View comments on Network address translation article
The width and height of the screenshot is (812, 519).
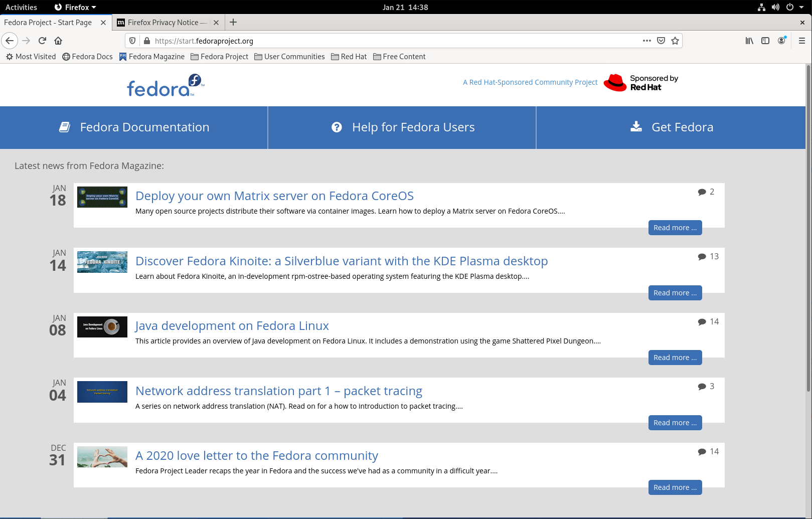(706, 387)
